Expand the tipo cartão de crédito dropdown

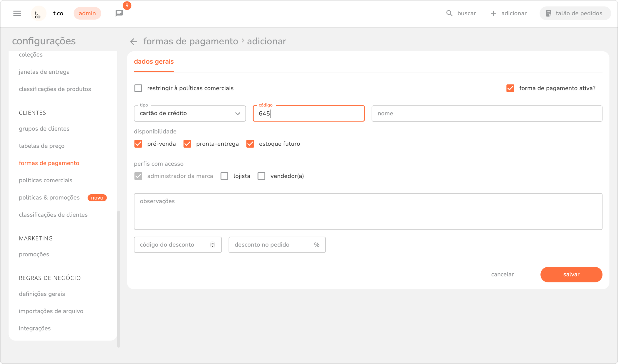coord(190,113)
